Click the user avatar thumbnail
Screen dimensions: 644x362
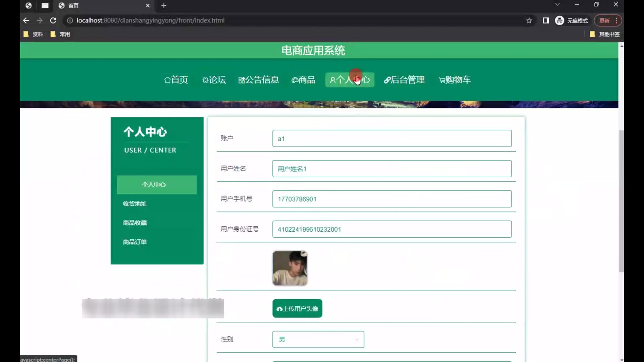290,268
